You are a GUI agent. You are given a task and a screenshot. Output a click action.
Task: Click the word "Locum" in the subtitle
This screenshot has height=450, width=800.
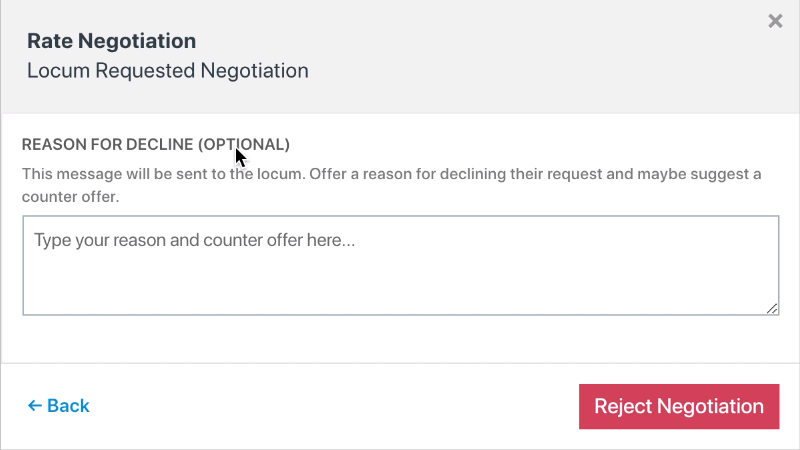coord(54,71)
